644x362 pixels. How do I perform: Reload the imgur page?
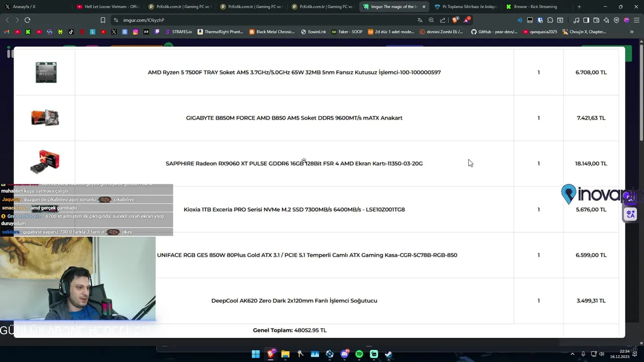(x=27, y=20)
